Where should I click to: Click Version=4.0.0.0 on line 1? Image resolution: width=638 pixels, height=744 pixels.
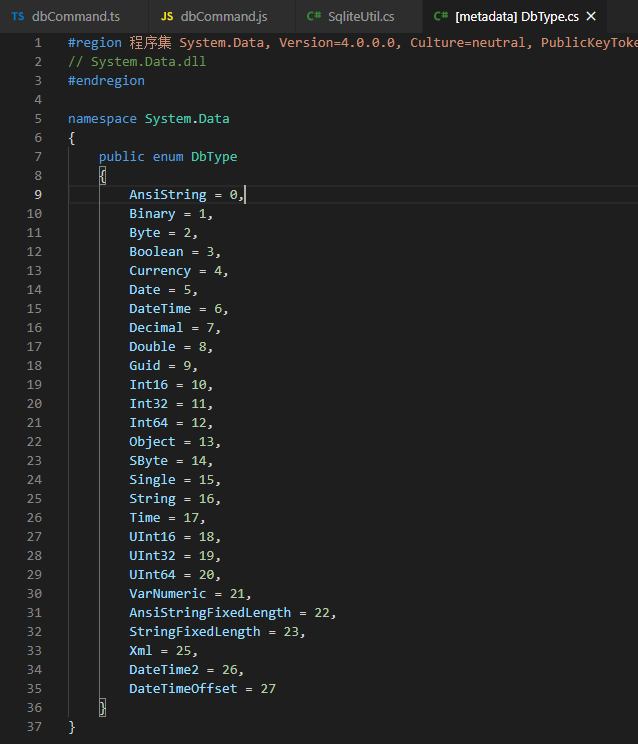[x=337, y=43]
